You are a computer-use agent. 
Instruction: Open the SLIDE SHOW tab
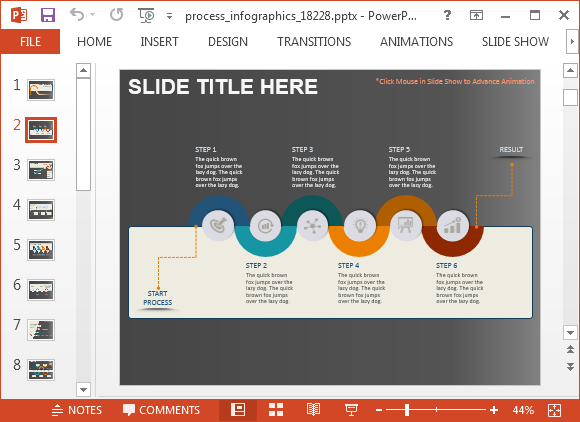(515, 41)
